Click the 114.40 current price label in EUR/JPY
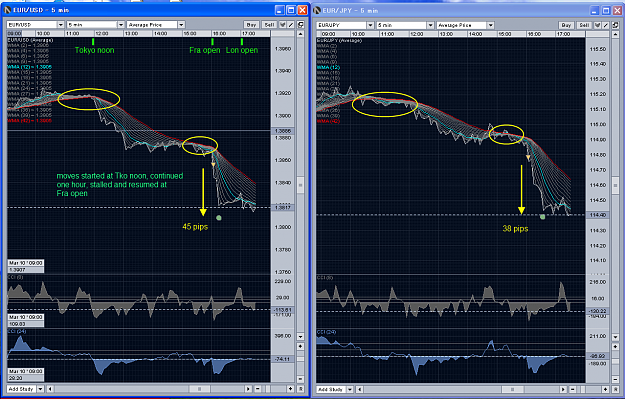 click(x=597, y=215)
